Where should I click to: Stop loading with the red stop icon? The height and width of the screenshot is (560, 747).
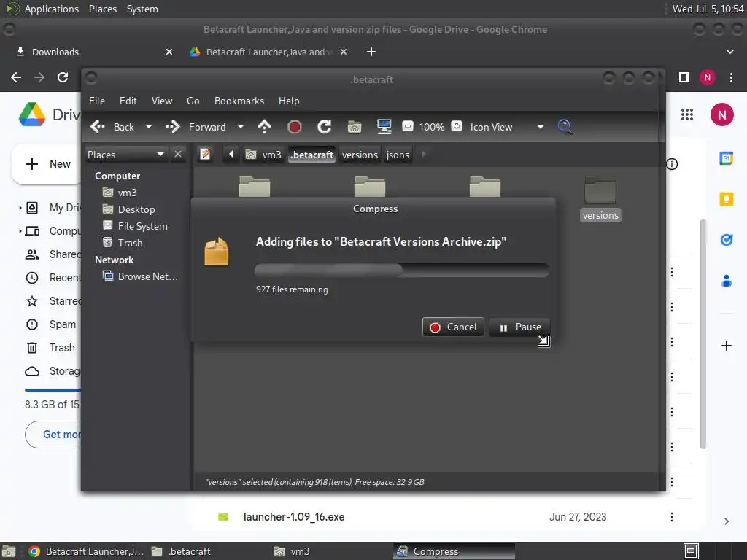point(295,127)
